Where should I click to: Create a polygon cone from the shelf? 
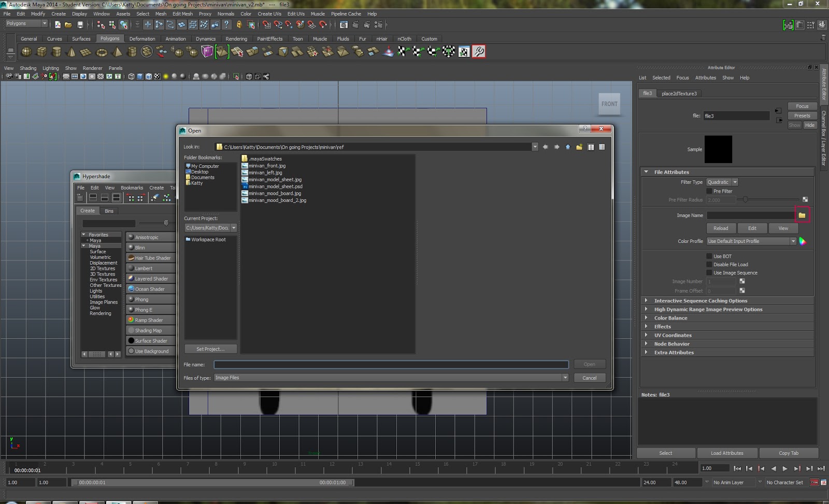(72, 52)
